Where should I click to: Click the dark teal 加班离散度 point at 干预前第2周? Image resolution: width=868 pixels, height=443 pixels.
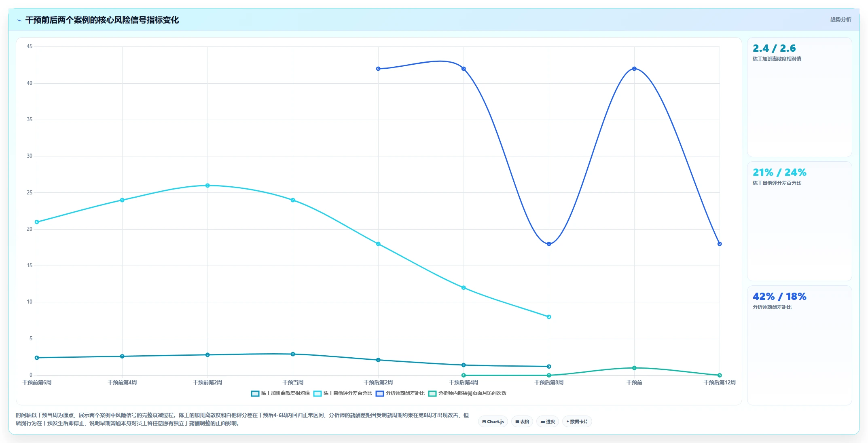pyautogui.click(x=207, y=355)
